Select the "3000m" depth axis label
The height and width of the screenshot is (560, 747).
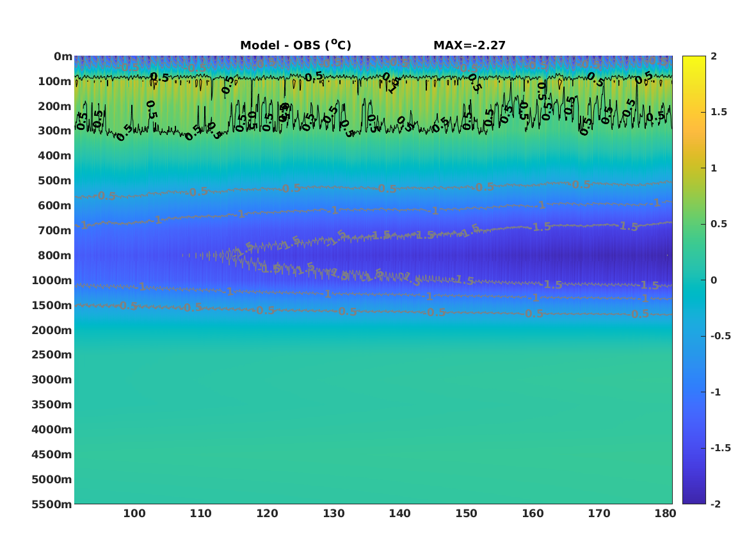point(52,380)
